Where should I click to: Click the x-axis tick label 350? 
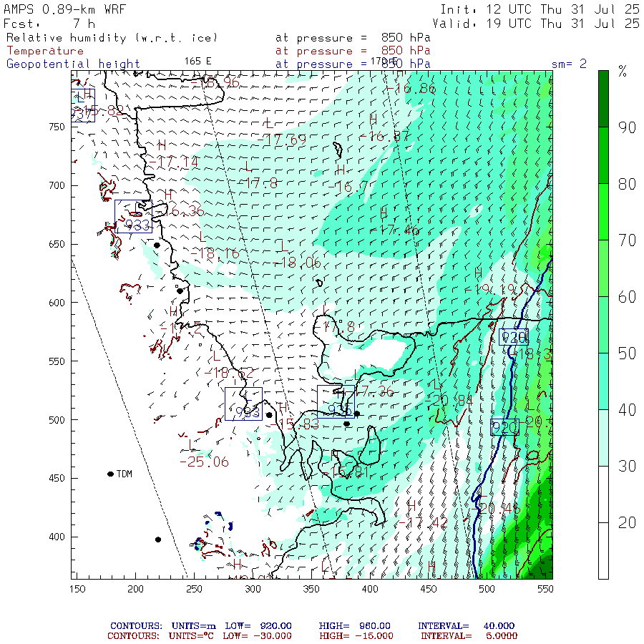(x=311, y=590)
